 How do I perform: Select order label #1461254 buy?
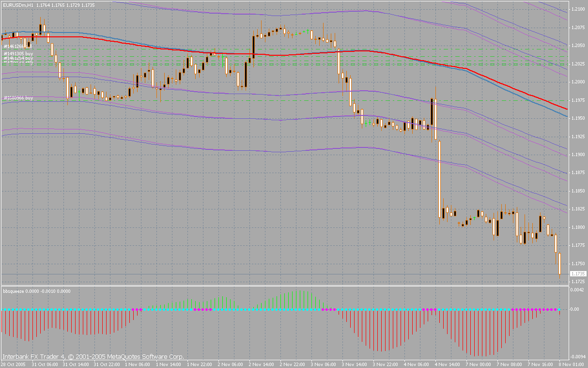click(18, 58)
